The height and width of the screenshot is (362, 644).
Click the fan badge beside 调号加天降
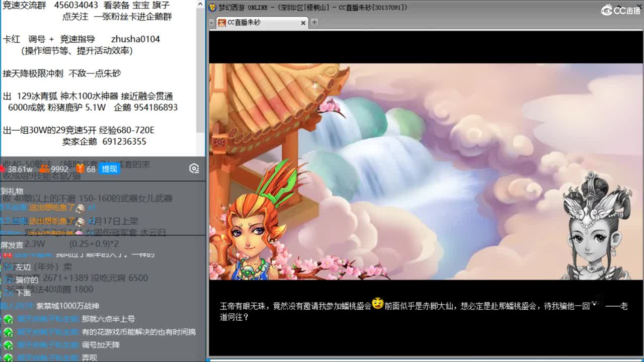coord(8,345)
